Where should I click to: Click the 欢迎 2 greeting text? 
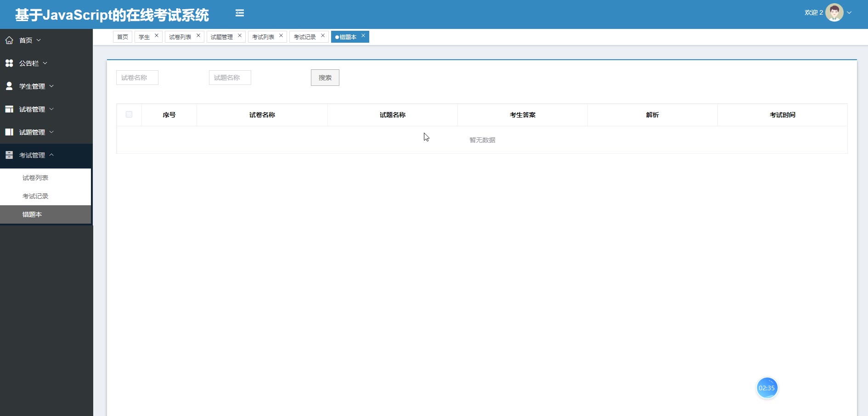[x=814, y=13]
